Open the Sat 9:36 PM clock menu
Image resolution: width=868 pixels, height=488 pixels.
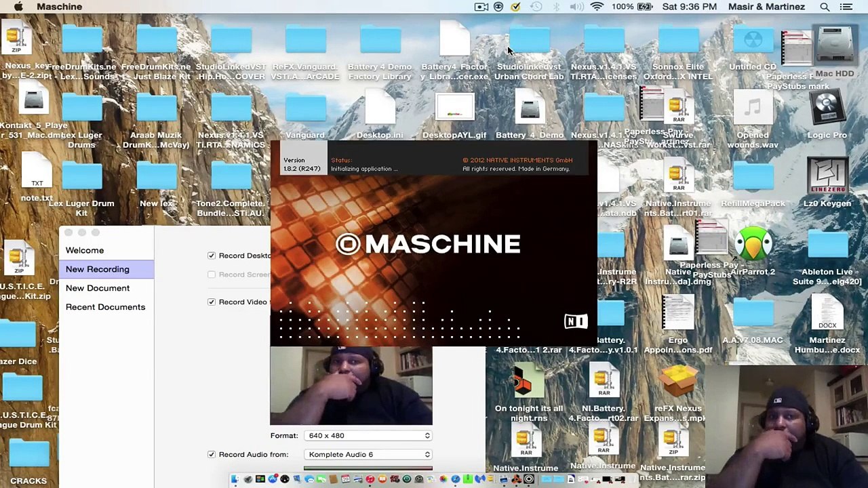pos(689,7)
